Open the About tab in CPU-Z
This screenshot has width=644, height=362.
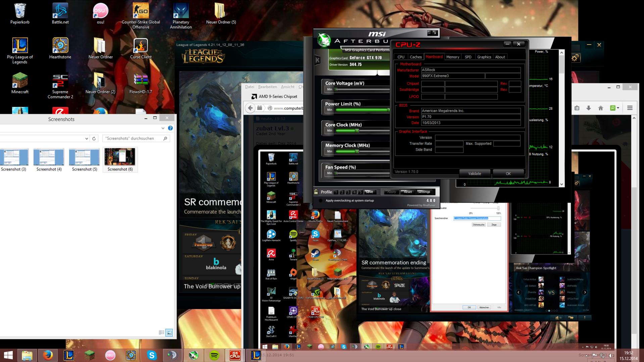(x=500, y=57)
